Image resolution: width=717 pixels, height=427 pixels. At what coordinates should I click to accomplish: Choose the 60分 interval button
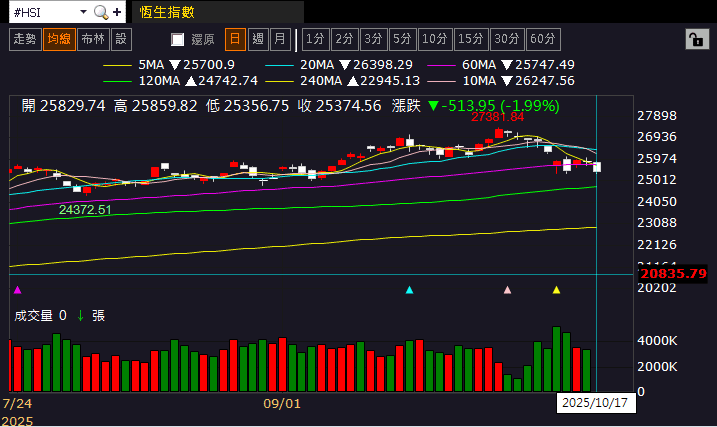[x=543, y=39]
